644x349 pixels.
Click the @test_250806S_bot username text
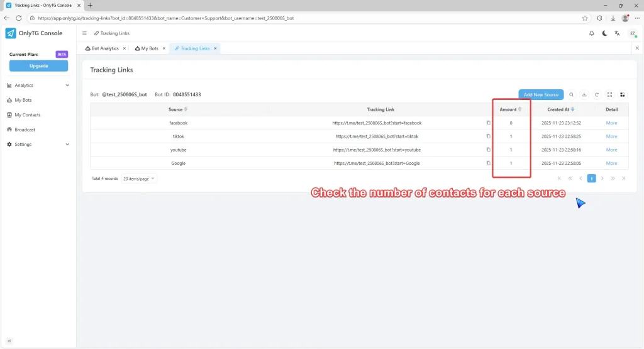pos(125,94)
